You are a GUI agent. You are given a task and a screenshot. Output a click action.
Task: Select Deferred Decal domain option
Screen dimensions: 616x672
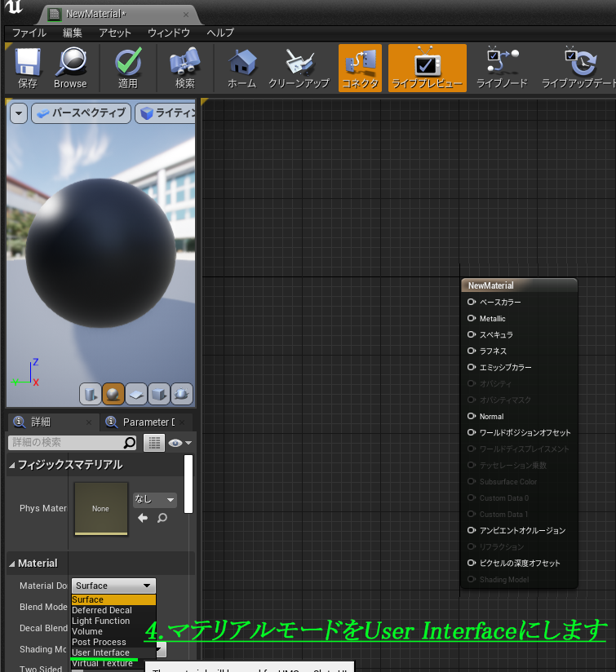(x=113, y=610)
